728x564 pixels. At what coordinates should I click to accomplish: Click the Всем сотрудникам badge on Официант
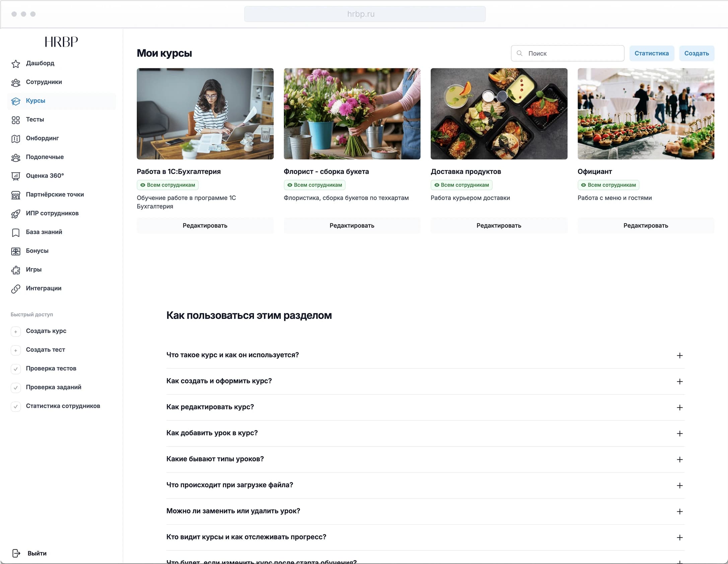(x=608, y=185)
